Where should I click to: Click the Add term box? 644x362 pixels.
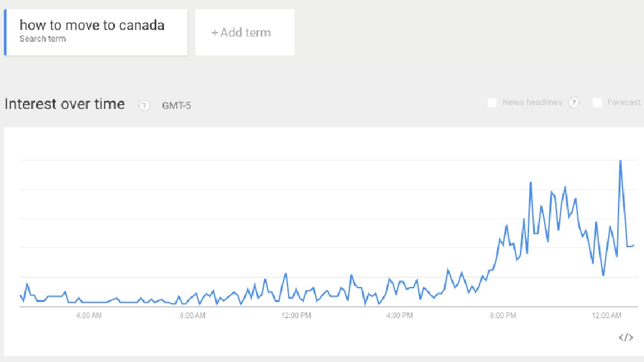[245, 33]
